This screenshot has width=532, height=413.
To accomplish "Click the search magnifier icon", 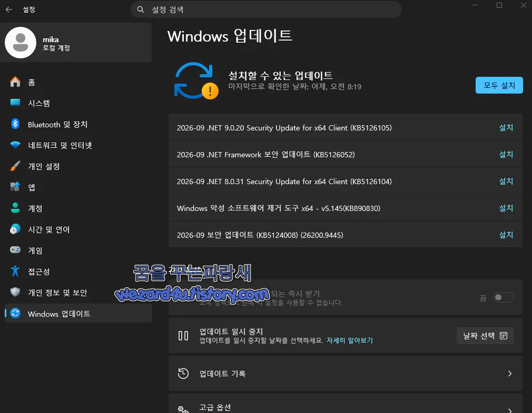I will 141,9.
